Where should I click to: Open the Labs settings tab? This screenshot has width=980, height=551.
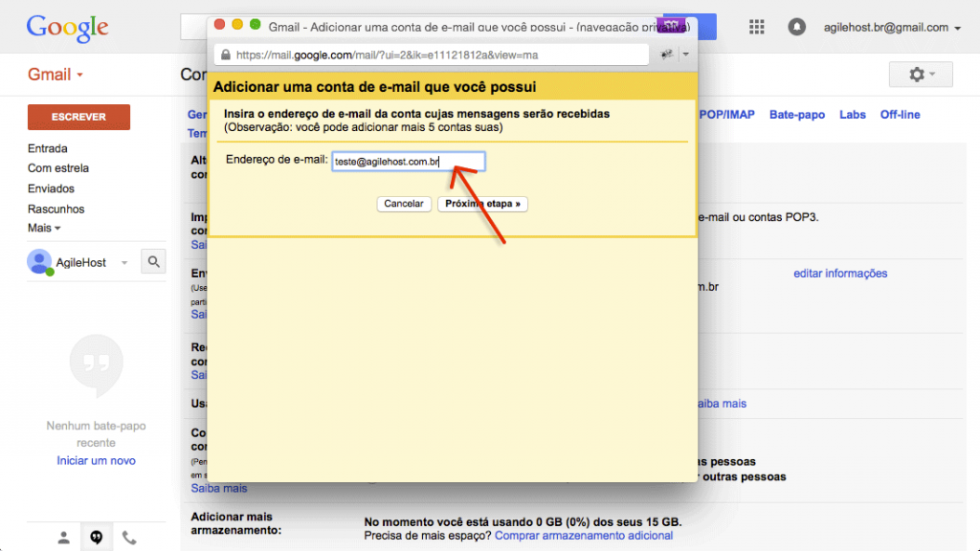click(853, 115)
